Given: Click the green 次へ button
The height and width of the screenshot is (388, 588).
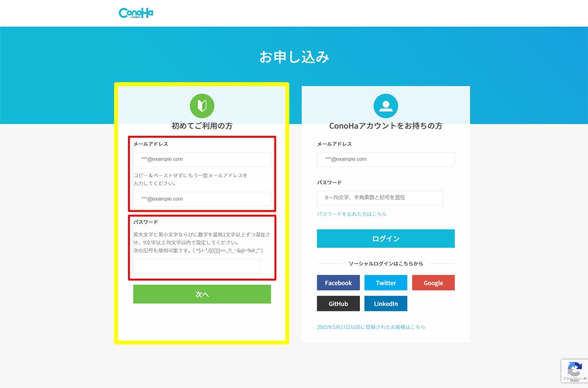Looking at the screenshot, I should pos(202,294).
